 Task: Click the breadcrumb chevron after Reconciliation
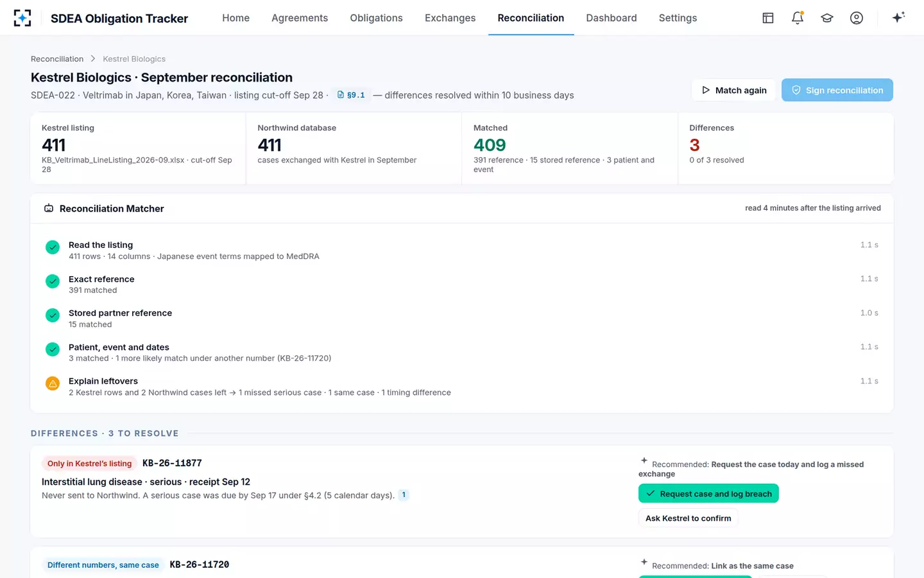point(93,58)
